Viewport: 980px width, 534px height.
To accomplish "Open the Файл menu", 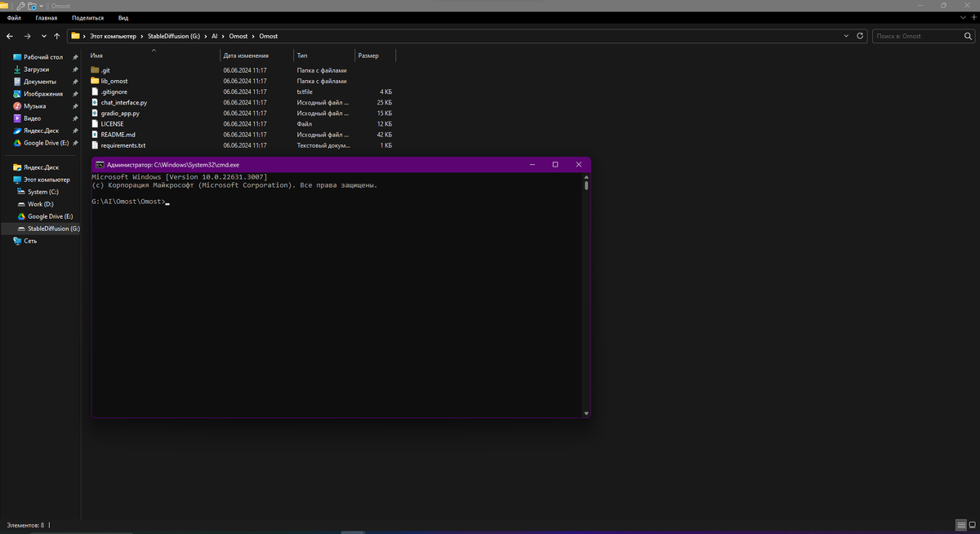I will (x=14, y=17).
